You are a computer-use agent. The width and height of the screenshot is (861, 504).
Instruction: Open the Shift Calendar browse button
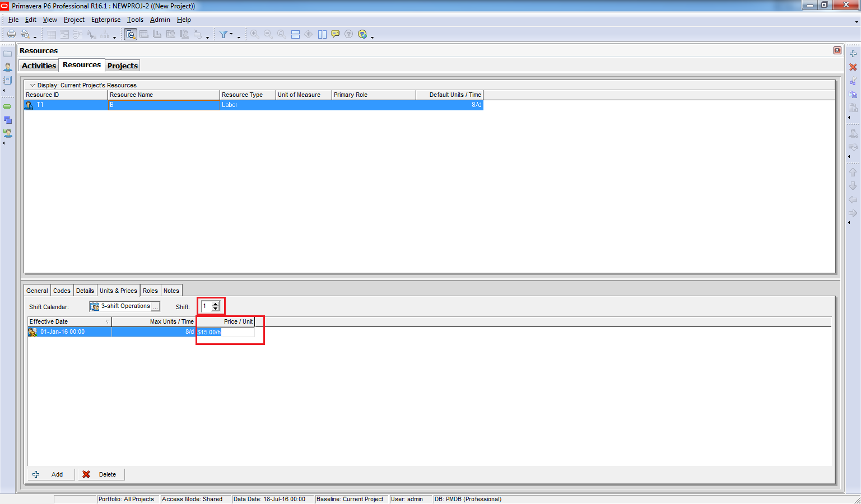coord(155,306)
